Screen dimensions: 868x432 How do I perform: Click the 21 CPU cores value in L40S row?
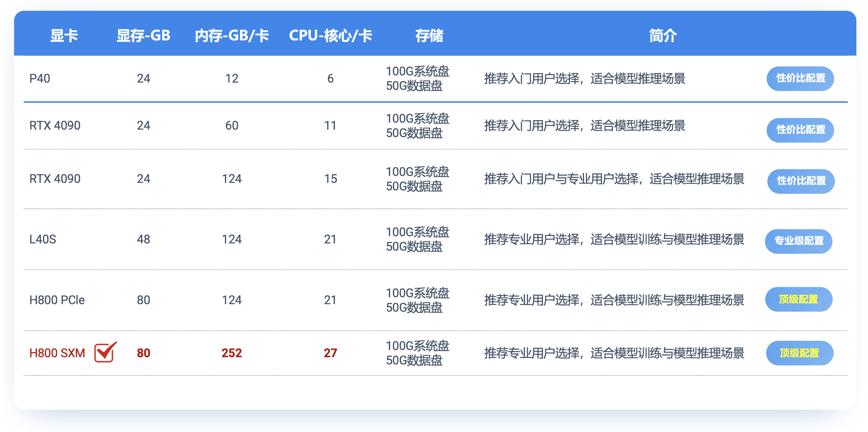tap(330, 240)
